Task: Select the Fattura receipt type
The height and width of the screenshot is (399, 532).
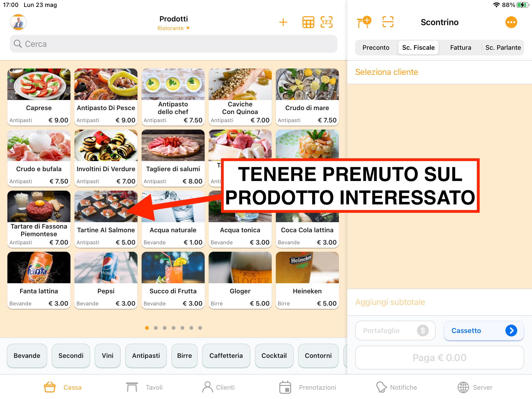Action: coord(461,48)
